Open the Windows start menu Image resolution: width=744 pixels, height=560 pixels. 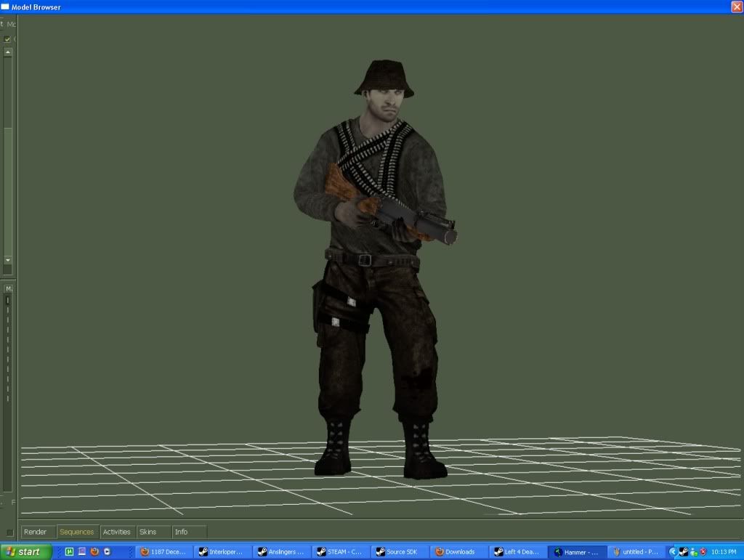(26, 552)
